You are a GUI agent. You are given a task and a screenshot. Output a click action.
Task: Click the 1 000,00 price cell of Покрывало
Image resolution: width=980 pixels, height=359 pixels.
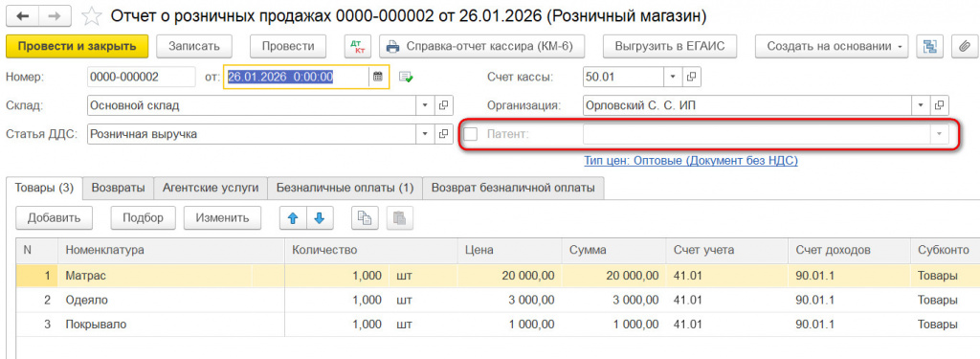click(x=509, y=325)
